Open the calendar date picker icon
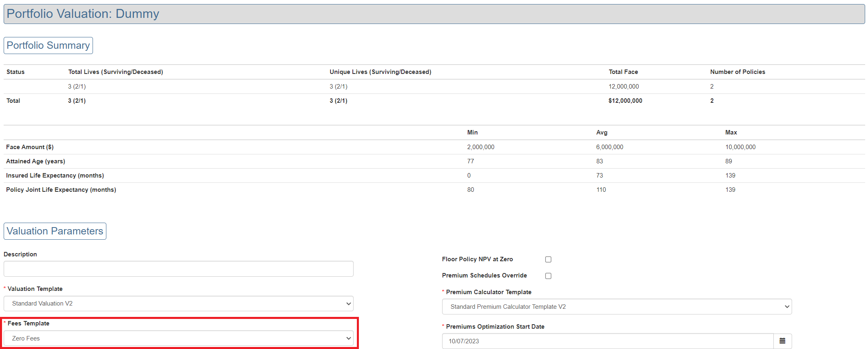 [x=782, y=341]
